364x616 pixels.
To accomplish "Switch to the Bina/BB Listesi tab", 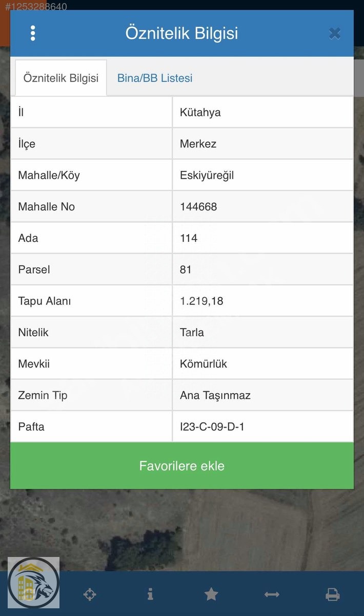I will 155,78.
